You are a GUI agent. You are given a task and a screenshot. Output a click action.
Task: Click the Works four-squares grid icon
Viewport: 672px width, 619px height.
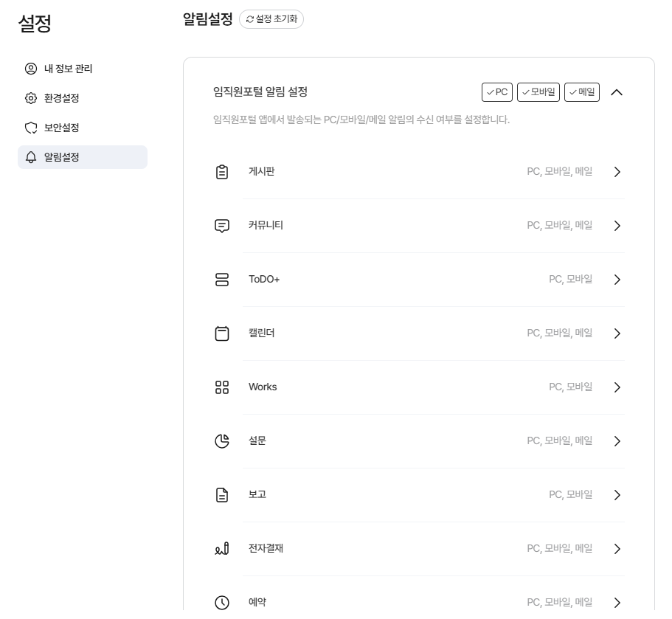pyautogui.click(x=222, y=387)
